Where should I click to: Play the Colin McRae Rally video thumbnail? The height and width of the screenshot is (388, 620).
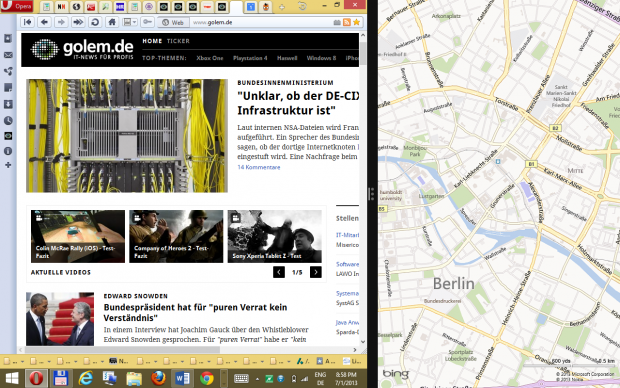coord(78,236)
